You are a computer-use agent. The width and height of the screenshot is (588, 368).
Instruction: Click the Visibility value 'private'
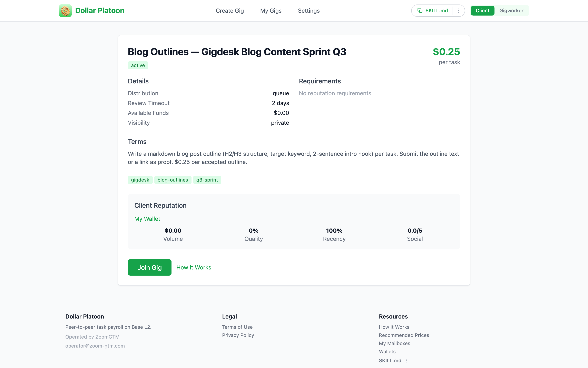[280, 123]
